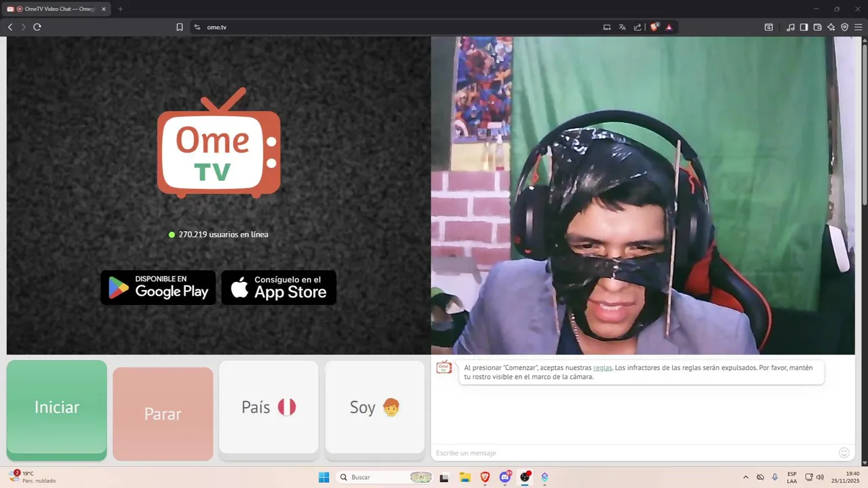This screenshot has height=488, width=868.
Task: Open Windows Start menu
Action: point(323,477)
